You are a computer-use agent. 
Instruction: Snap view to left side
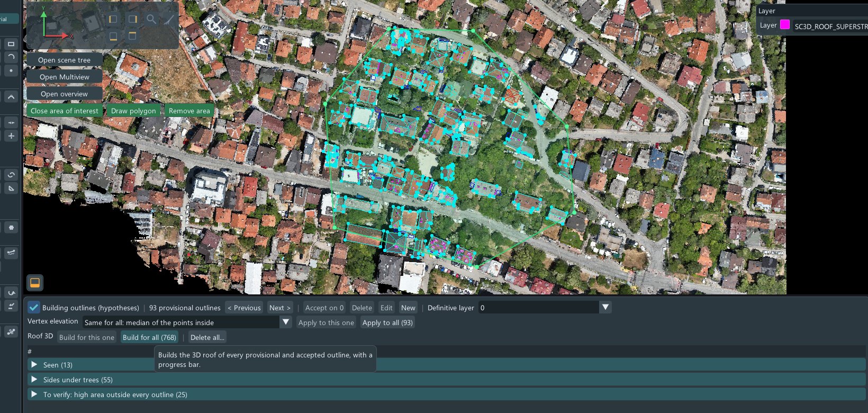pyautogui.click(x=113, y=20)
